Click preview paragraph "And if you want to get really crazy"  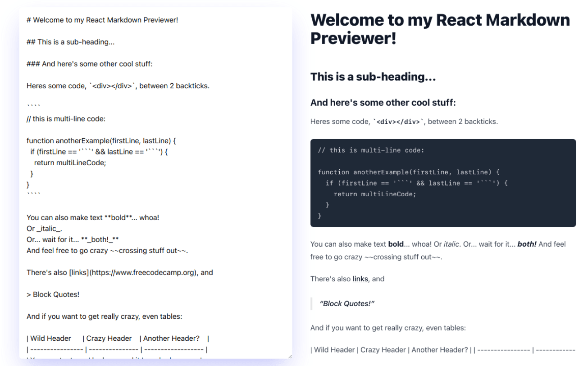pos(388,328)
